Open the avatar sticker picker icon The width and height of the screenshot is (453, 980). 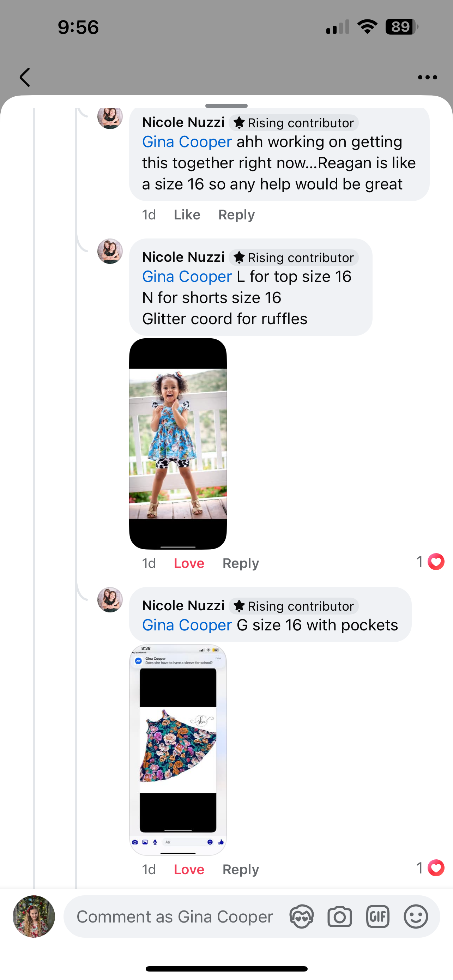[302, 917]
